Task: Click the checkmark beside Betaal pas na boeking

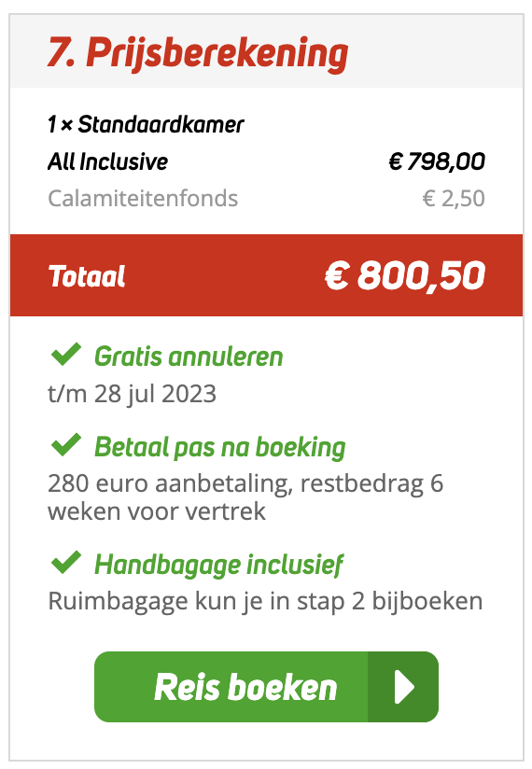Action: pos(66,445)
